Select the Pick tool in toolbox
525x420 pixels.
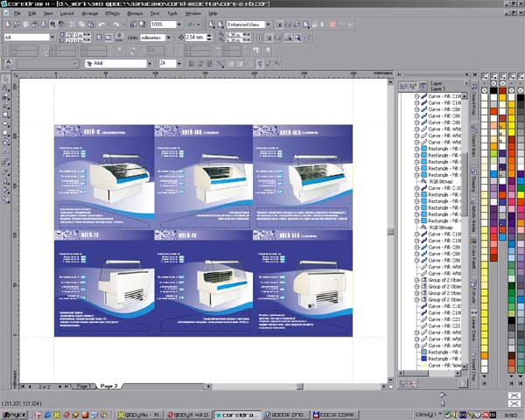click(5, 79)
